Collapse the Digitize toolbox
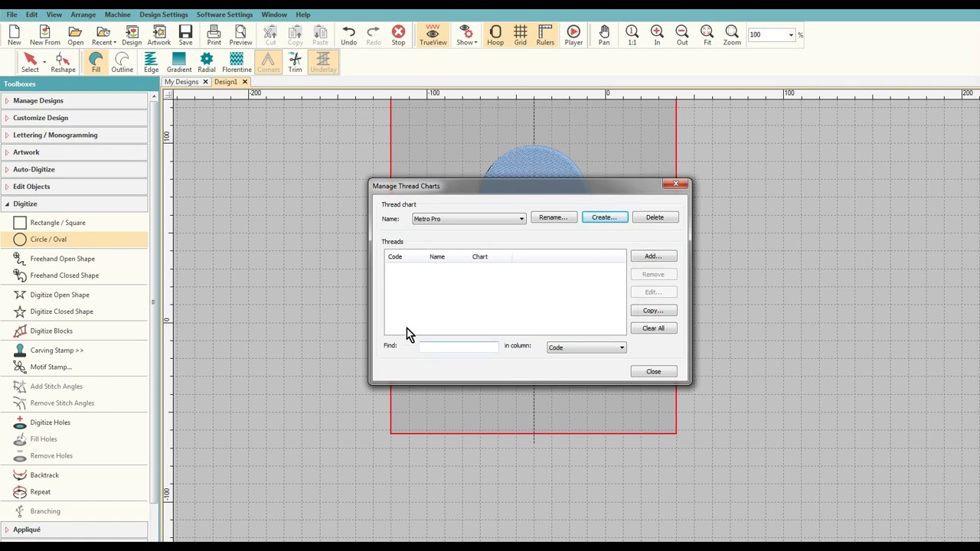This screenshot has height=551, width=980. point(74,204)
